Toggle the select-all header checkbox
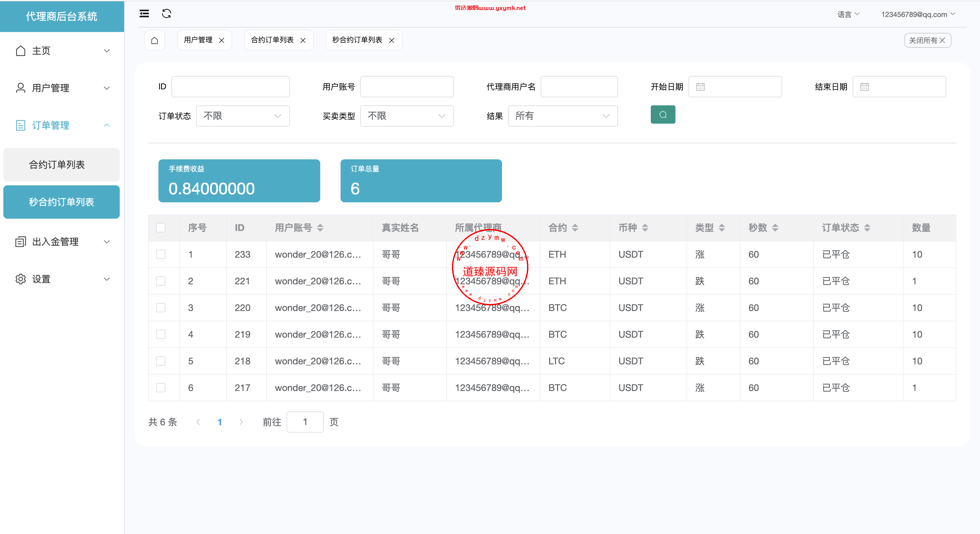Image resolution: width=980 pixels, height=534 pixels. click(x=161, y=228)
